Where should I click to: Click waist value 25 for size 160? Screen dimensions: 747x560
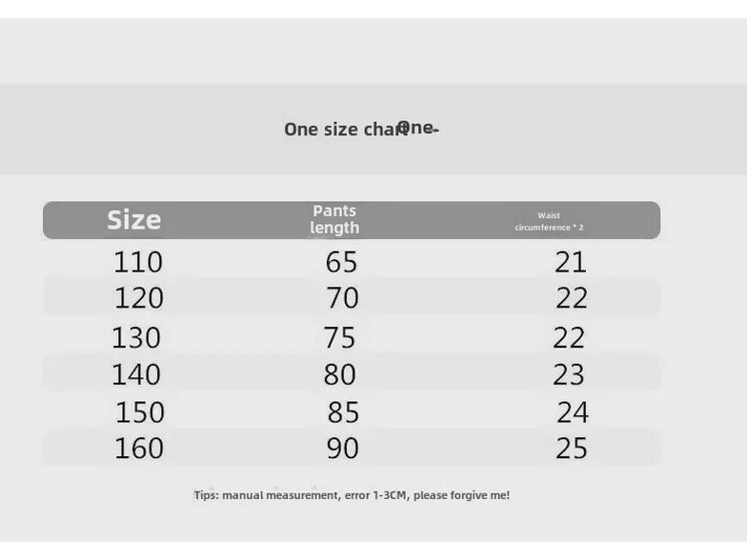click(572, 448)
